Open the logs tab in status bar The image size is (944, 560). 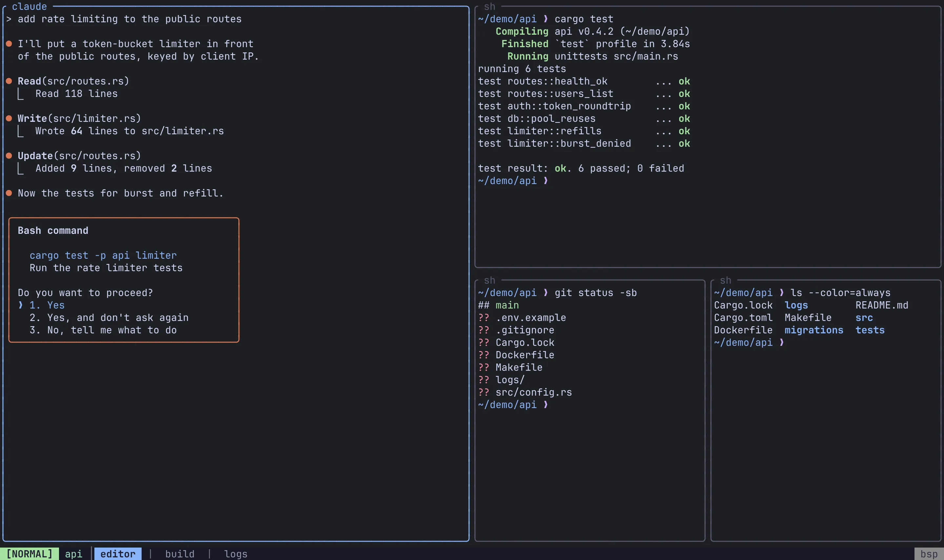(236, 553)
